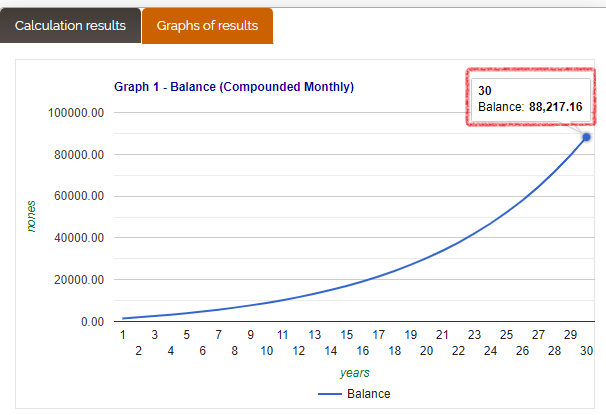Click the x-axis label for year 23
Screen dimensions: 606x415
474,335
